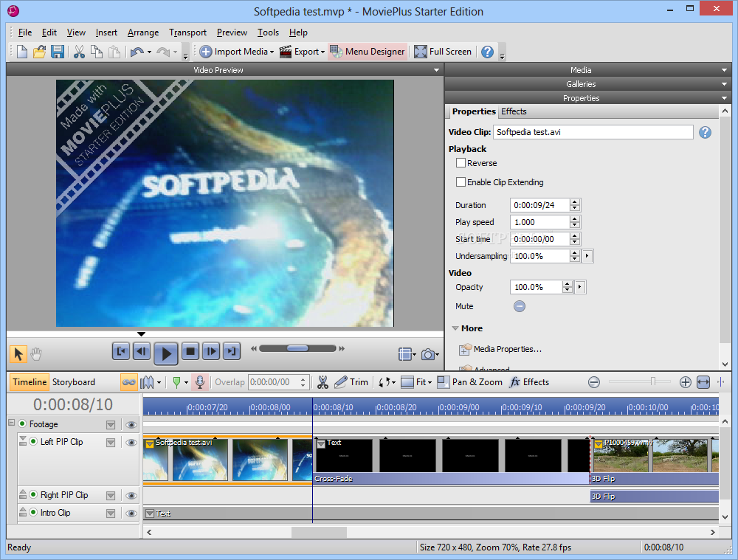Select the Cross-Fade transition bar on timeline

452,479
